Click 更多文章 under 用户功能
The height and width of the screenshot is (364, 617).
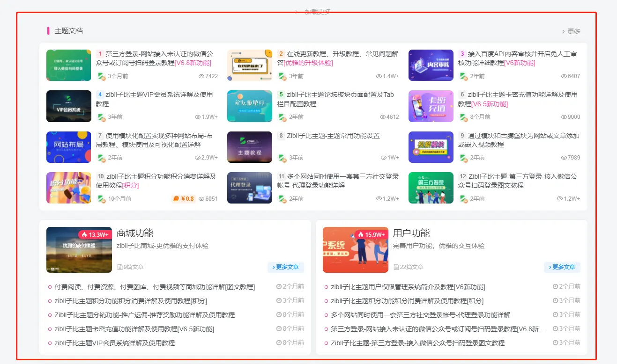tap(562, 267)
